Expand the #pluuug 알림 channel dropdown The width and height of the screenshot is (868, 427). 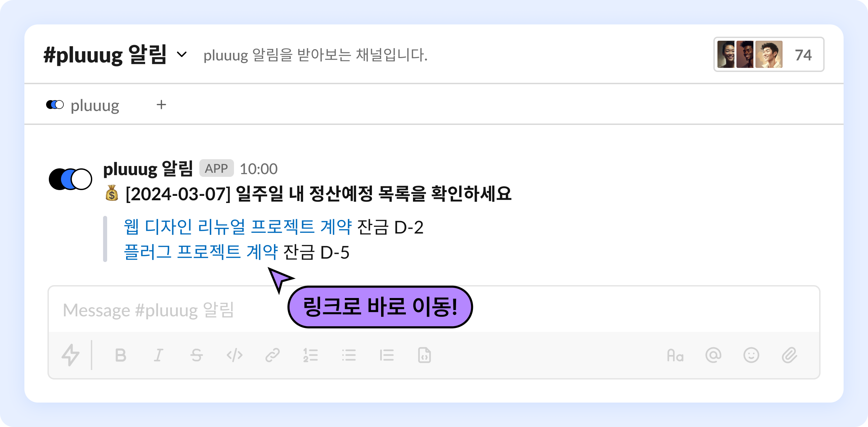(x=182, y=54)
